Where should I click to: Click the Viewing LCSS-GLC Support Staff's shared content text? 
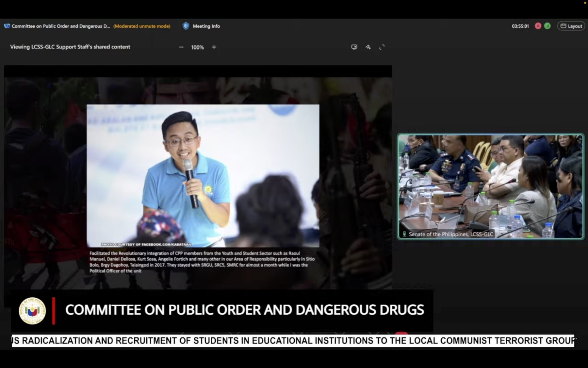click(x=70, y=47)
